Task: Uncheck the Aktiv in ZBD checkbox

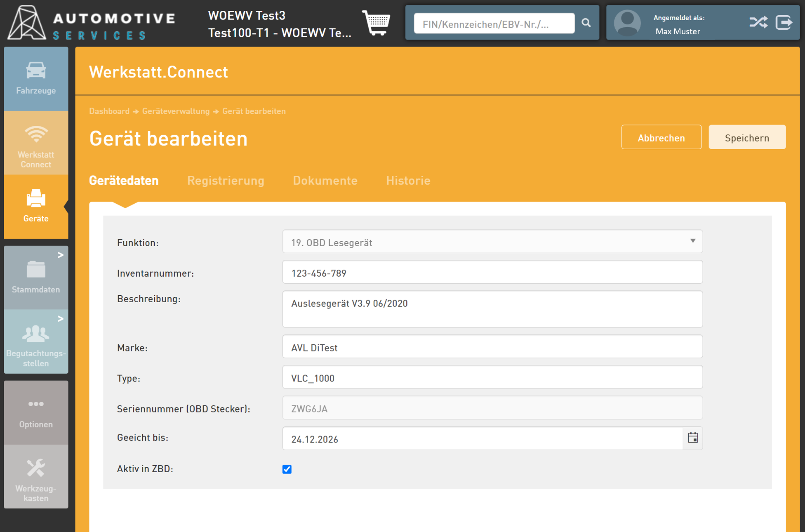Action: [287, 469]
